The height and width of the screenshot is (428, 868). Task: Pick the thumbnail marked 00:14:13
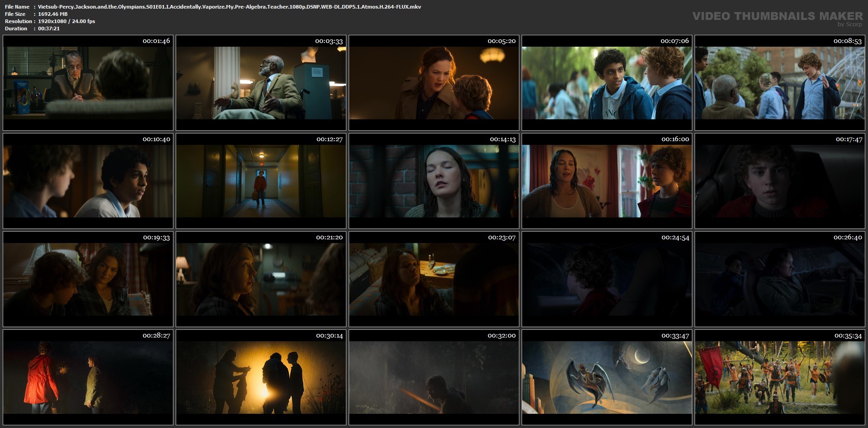point(434,181)
